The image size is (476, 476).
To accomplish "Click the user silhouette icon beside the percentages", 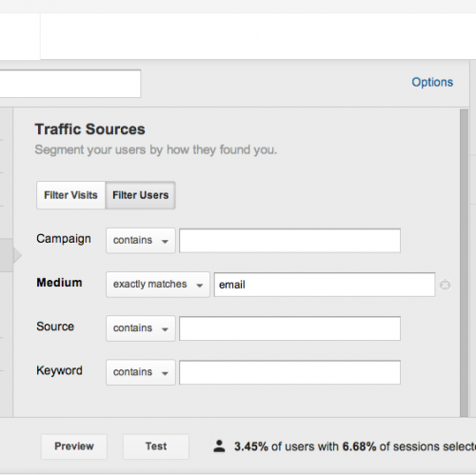I will tap(219, 446).
